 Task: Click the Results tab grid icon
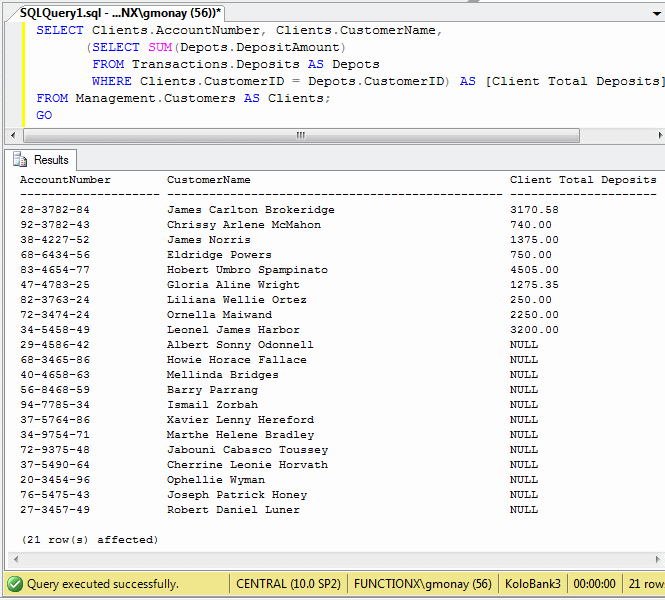click(20, 160)
